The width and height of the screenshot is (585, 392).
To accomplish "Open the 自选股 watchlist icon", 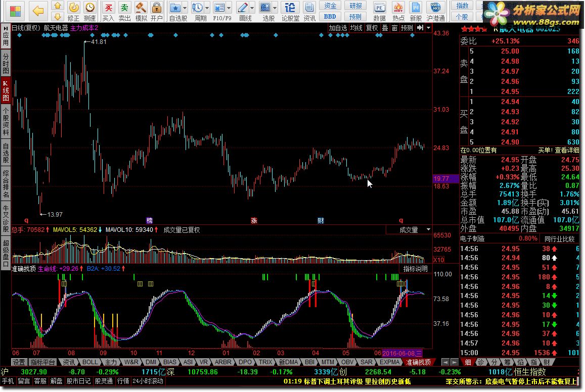I will [175, 12].
